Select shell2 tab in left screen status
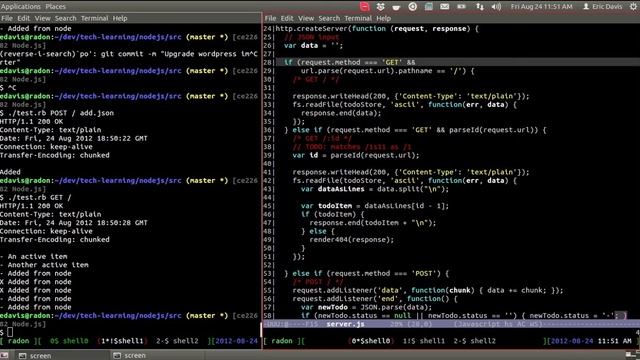The width and height of the screenshot is (640, 360). click(x=177, y=341)
